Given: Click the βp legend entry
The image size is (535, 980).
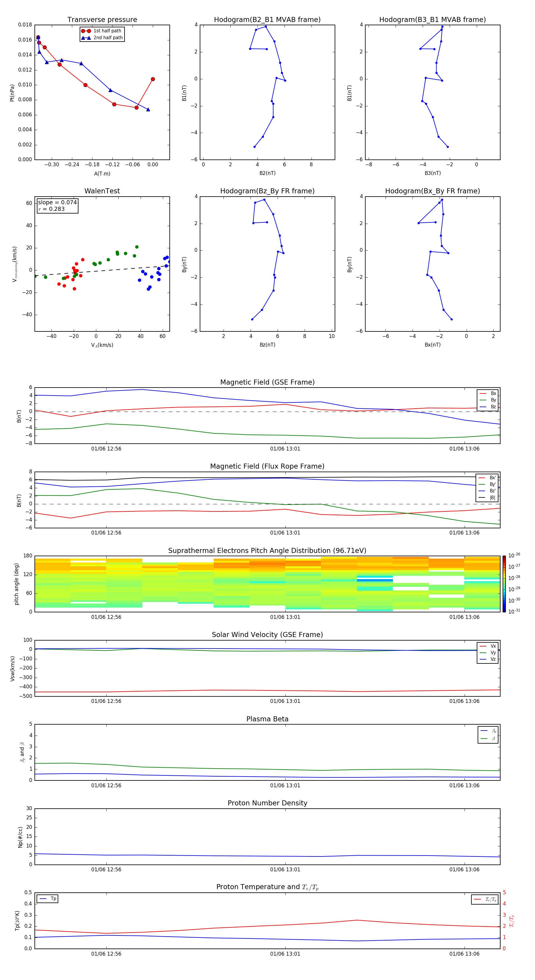Looking at the screenshot, I should [489, 731].
